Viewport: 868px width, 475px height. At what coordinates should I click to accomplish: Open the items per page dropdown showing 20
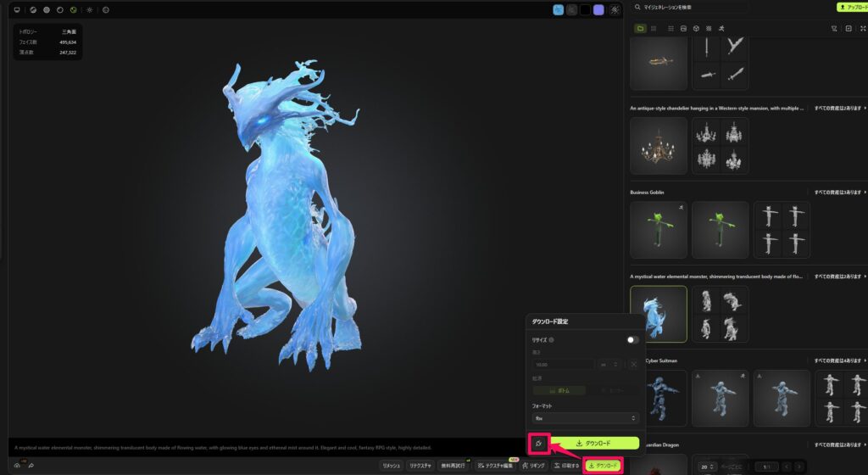tap(709, 467)
